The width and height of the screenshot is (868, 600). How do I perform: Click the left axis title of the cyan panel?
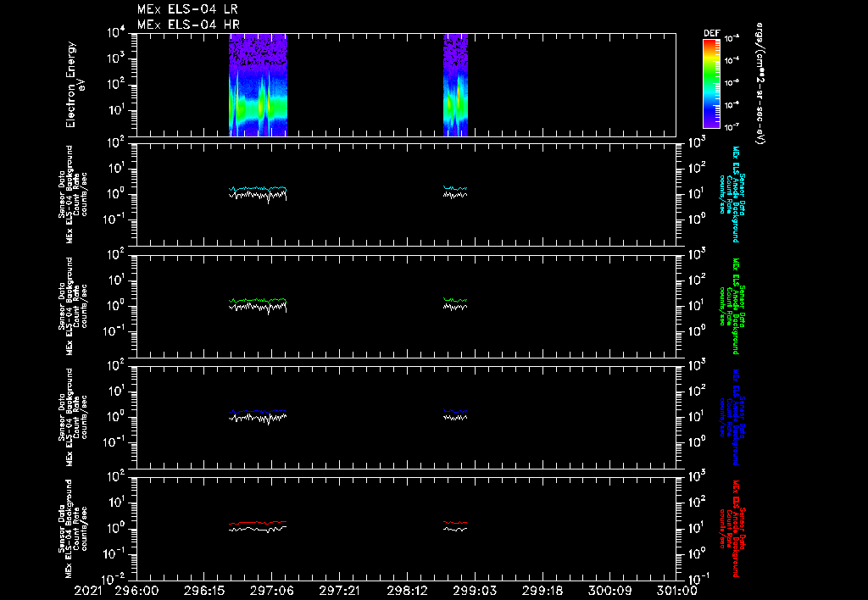[73, 194]
